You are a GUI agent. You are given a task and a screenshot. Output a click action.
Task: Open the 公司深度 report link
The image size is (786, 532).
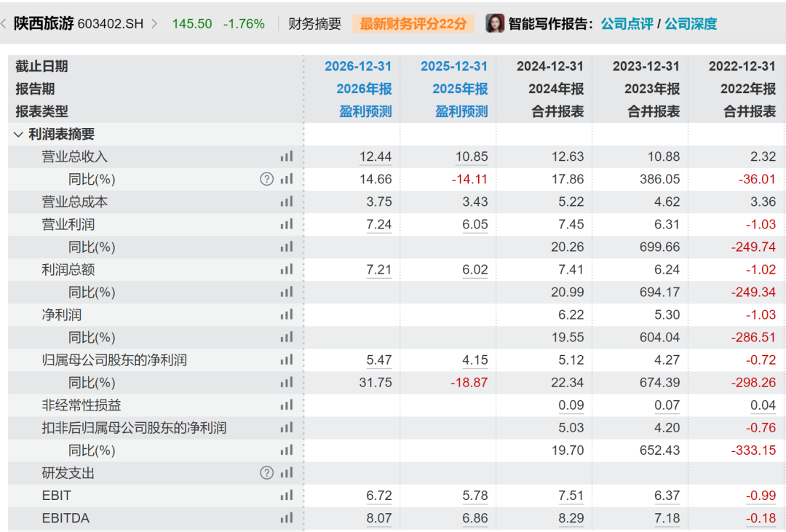coord(691,23)
